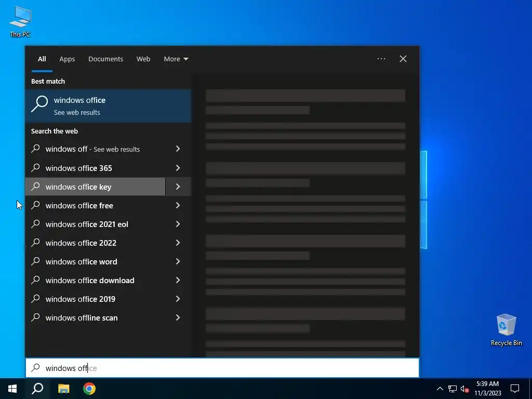
Task: Open the clock showing 5:39 AM
Action: 487,389
